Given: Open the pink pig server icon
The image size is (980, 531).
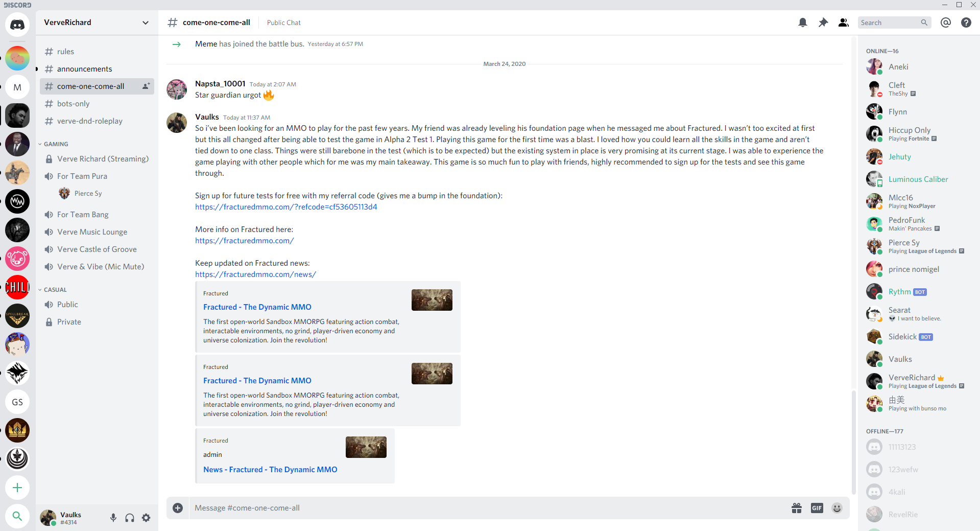Looking at the screenshot, I should [17, 259].
